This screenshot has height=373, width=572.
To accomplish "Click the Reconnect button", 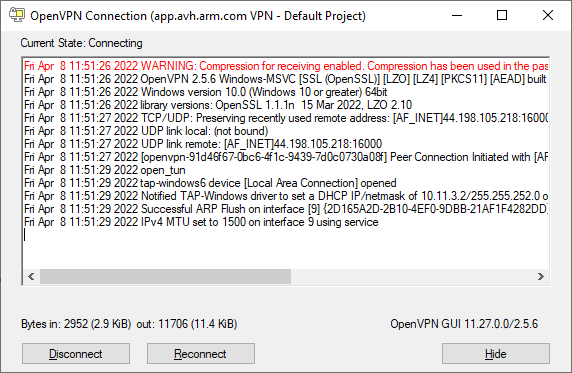I will point(201,353).
